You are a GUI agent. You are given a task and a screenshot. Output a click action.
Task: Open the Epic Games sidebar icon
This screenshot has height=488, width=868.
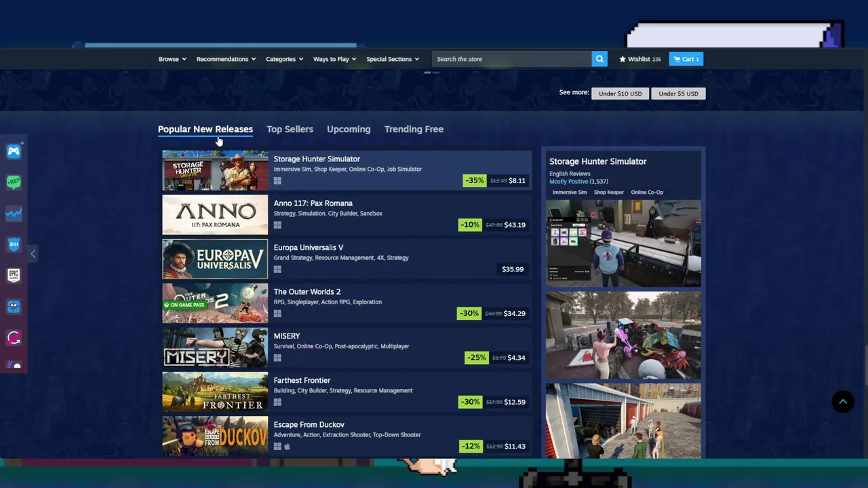[14, 275]
